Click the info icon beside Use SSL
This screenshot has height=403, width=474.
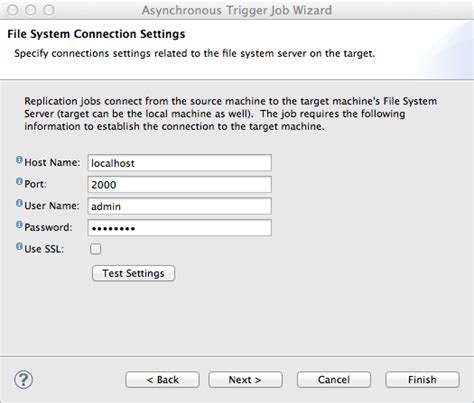[19, 247]
